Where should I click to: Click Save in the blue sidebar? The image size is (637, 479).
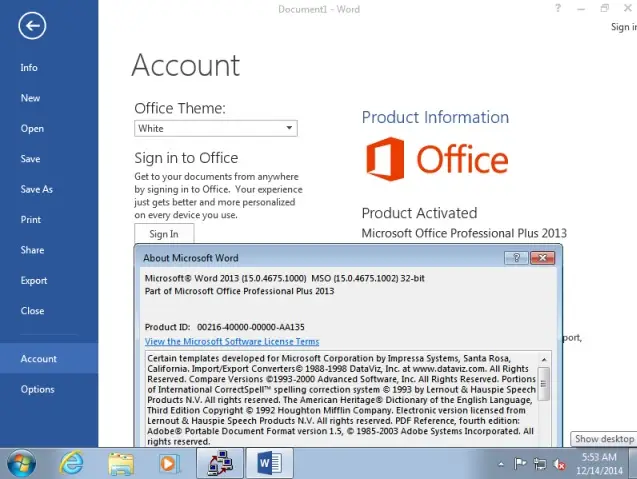(30, 159)
